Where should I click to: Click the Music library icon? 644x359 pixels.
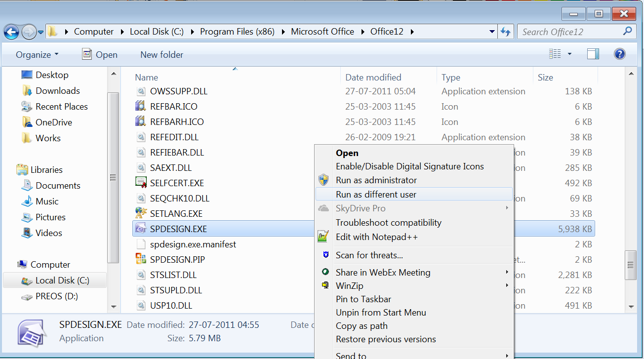click(27, 201)
